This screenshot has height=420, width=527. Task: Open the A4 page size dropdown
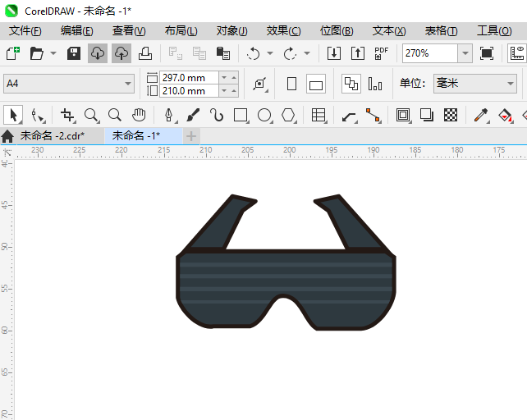[x=128, y=84]
